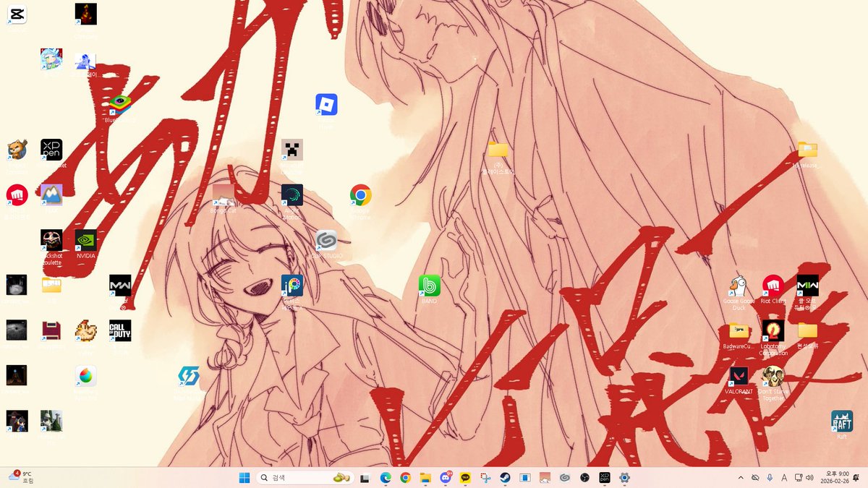Open Clip Studio from taskbar
The height and width of the screenshot is (488, 868).
[565, 477]
